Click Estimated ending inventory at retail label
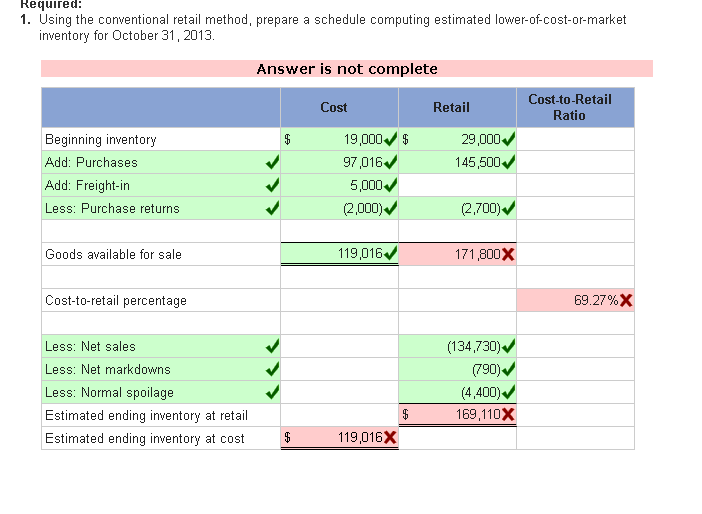 tap(146, 415)
